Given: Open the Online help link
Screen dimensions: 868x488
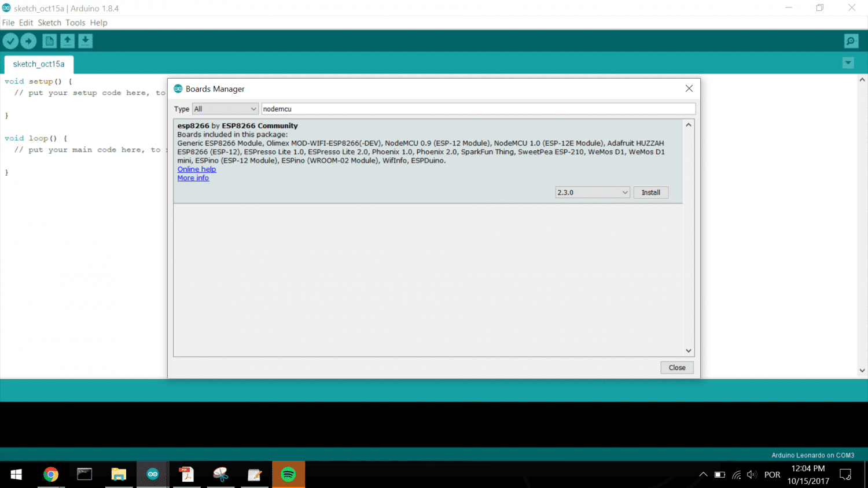Looking at the screenshot, I should point(197,169).
